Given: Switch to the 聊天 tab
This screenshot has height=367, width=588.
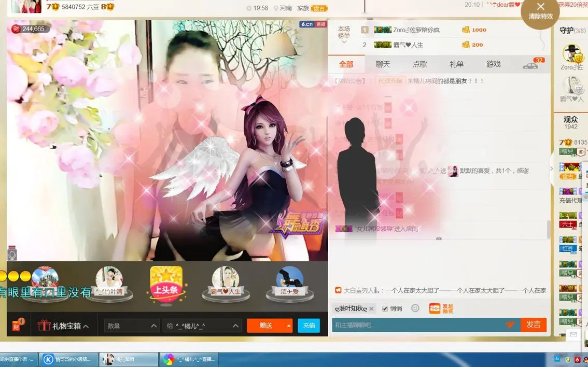Looking at the screenshot, I should (383, 64).
